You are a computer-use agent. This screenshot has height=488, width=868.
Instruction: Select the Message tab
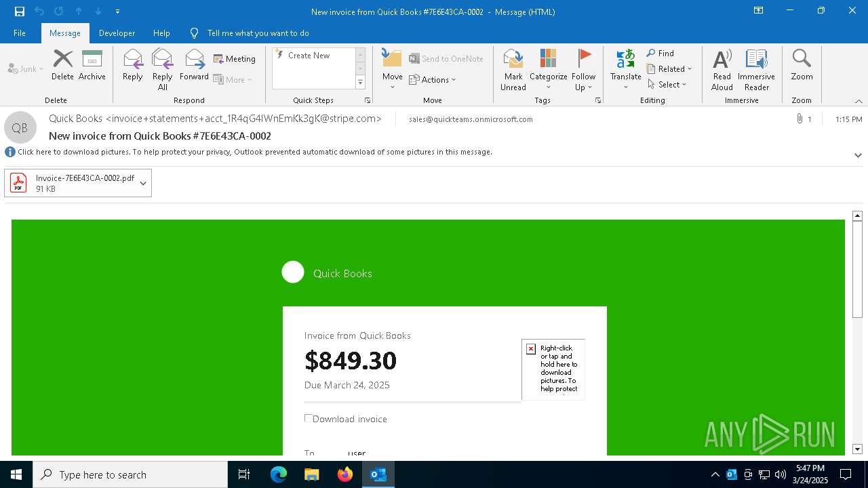tap(65, 33)
